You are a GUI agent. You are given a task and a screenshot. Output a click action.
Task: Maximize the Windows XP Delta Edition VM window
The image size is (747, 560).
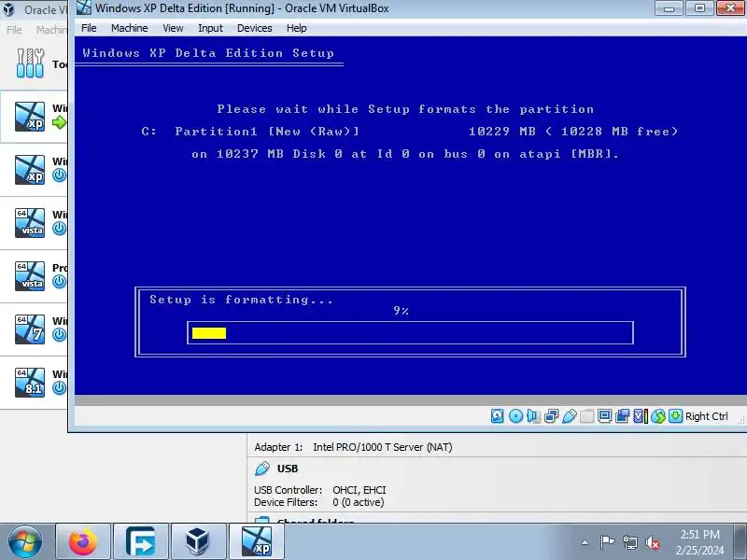click(699, 8)
